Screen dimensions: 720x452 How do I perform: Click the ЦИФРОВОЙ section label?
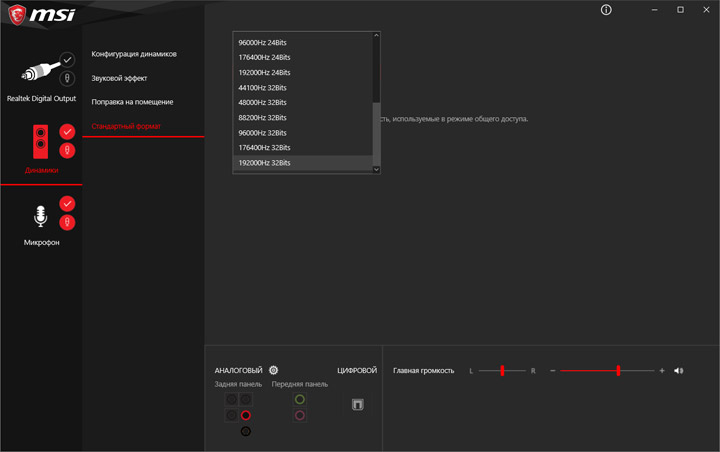357,370
